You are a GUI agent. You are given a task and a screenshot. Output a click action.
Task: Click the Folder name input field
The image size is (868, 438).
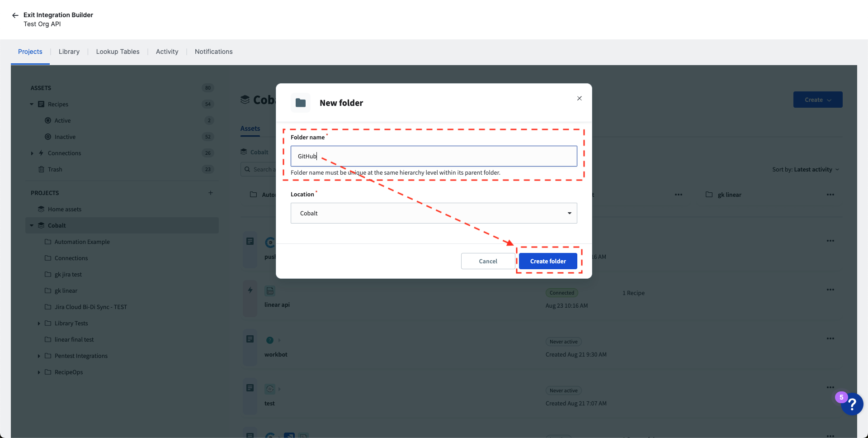pos(434,156)
